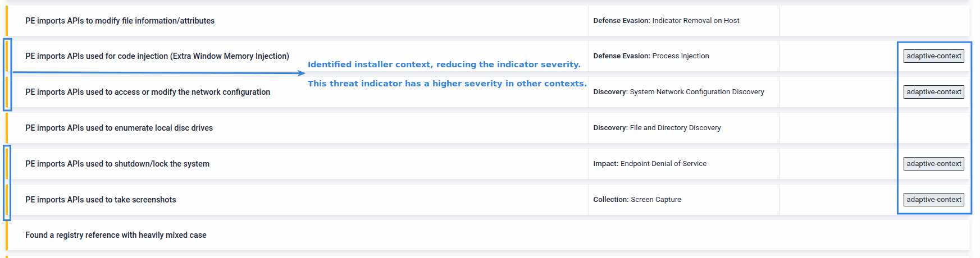Screen dimensions: 980x258
Task: Click the yellow severity bar of Process Injection row
Action: (x=7, y=56)
